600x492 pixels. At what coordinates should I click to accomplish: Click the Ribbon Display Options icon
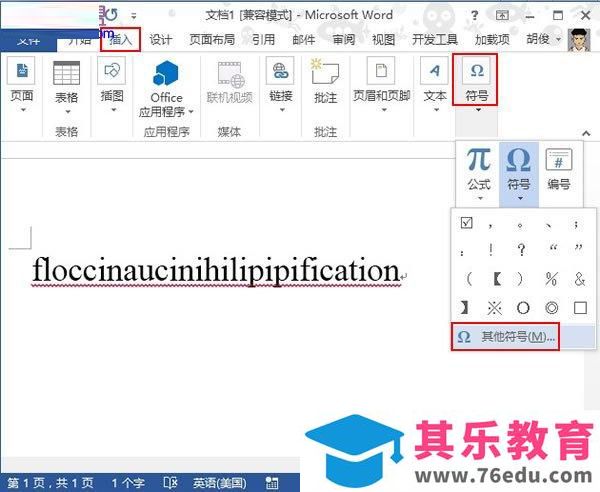(x=502, y=16)
